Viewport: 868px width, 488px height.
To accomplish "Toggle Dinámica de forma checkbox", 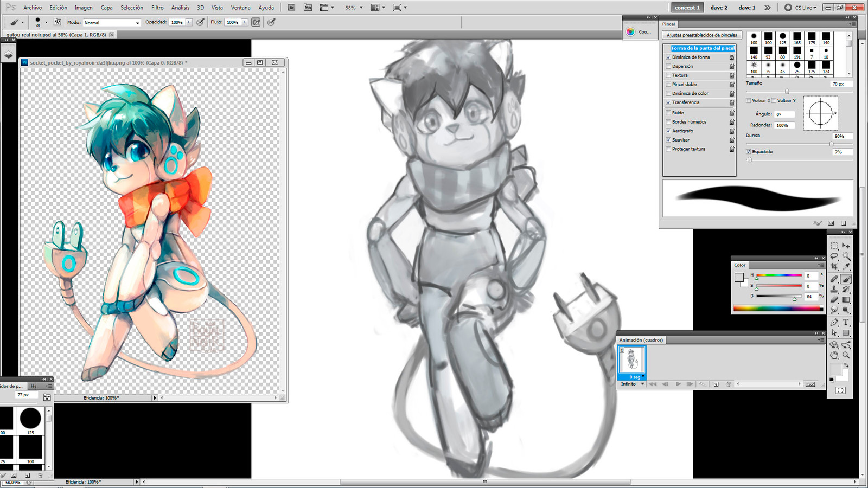I will 668,57.
